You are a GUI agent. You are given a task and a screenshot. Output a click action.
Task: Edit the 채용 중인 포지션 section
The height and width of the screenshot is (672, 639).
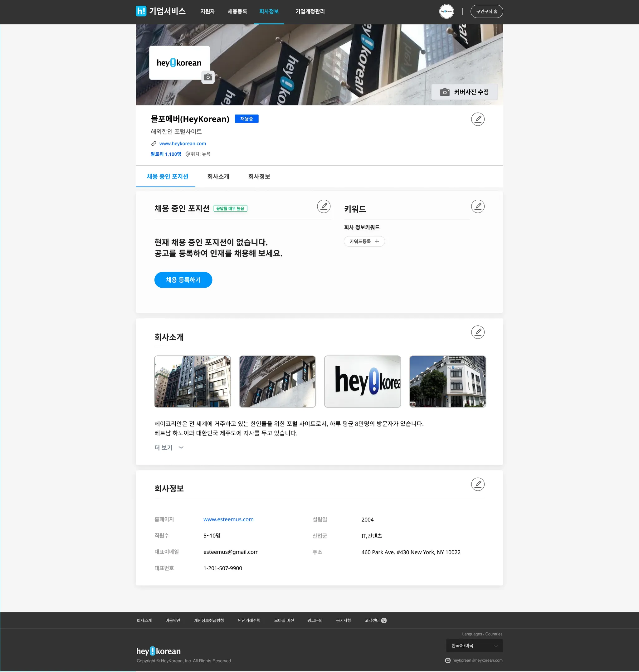[x=324, y=207]
